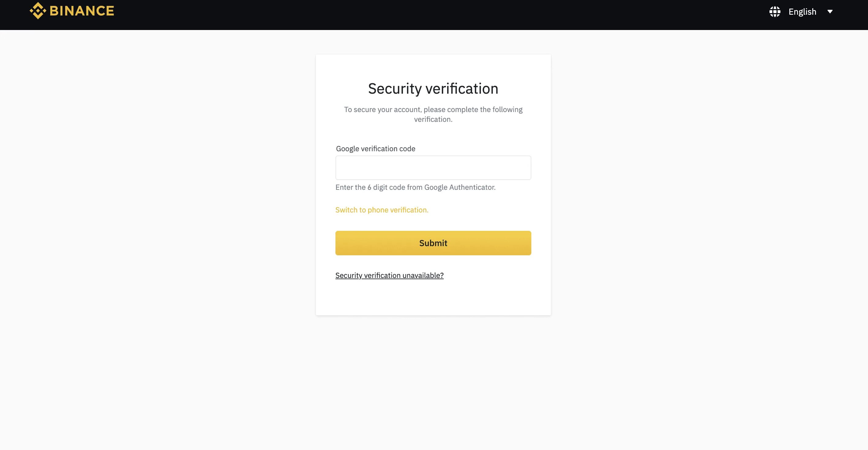Click blank gray area right of the card
Viewport: 868px width, 450px height.
click(x=708, y=186)
